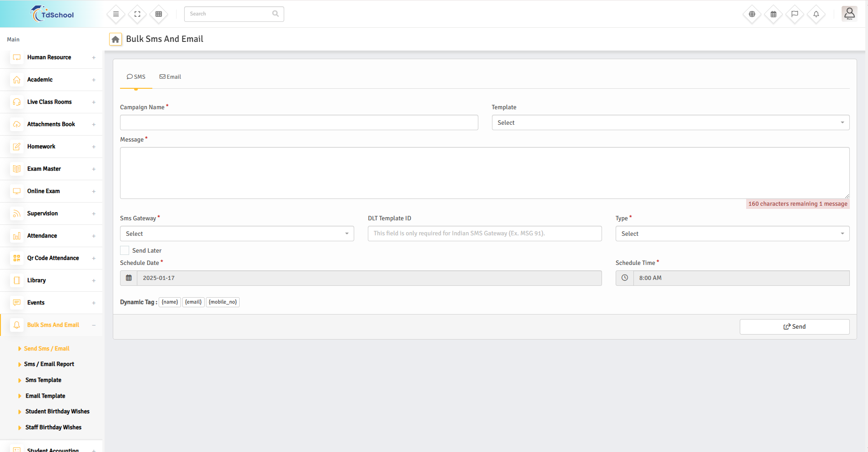Insert the {name} dynamic tag

click(170, 302)
